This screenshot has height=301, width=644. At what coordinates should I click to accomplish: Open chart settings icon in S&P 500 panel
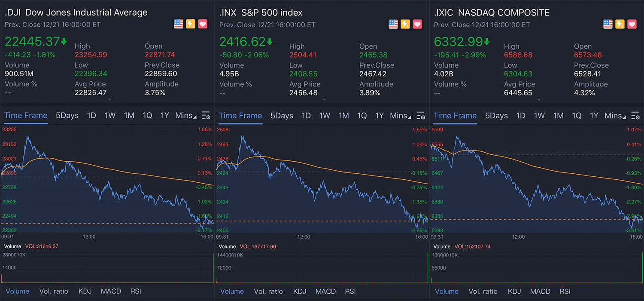click(421, 116)
